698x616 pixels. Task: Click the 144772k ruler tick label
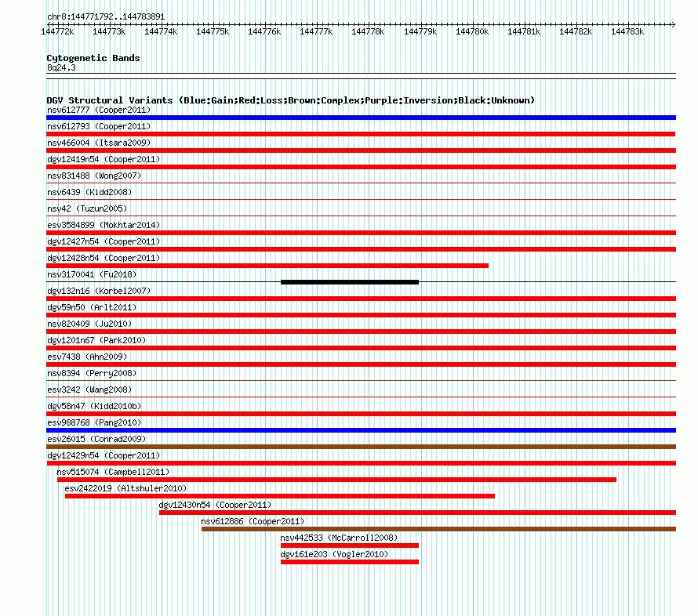pyautogui.click(x=57, y=31)
